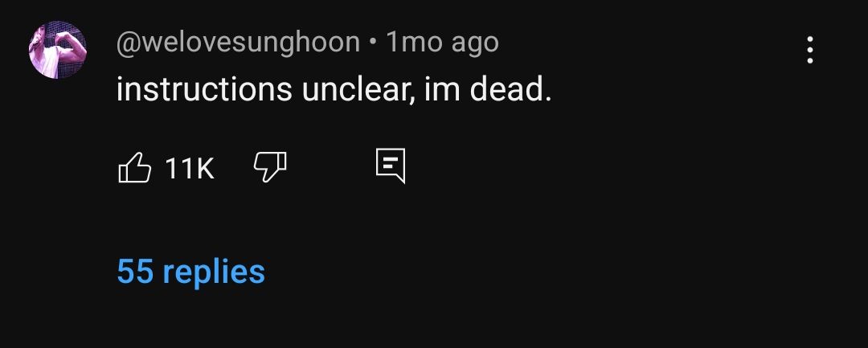View the welovesunghoon profile avatar

(x=58, y=50)
